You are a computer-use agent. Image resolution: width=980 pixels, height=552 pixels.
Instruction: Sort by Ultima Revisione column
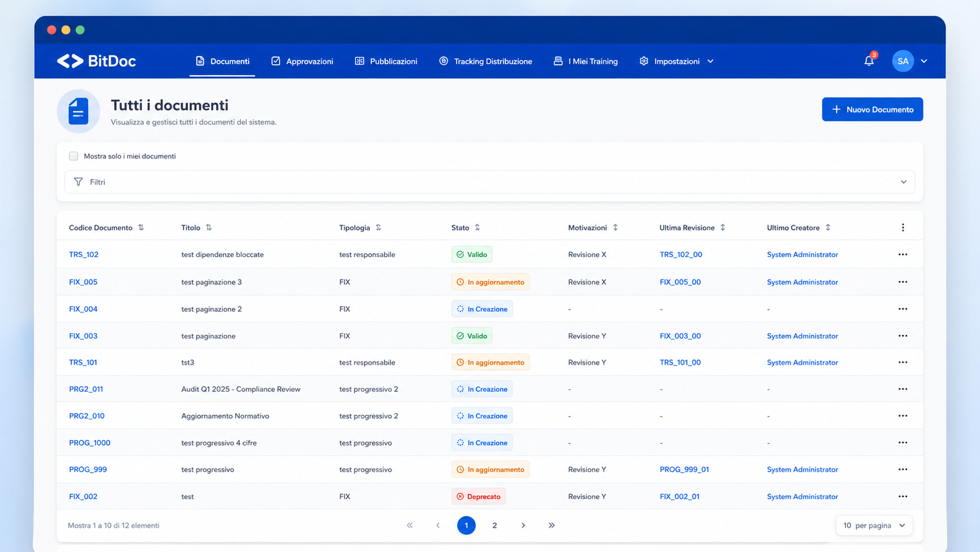point(723,228)
